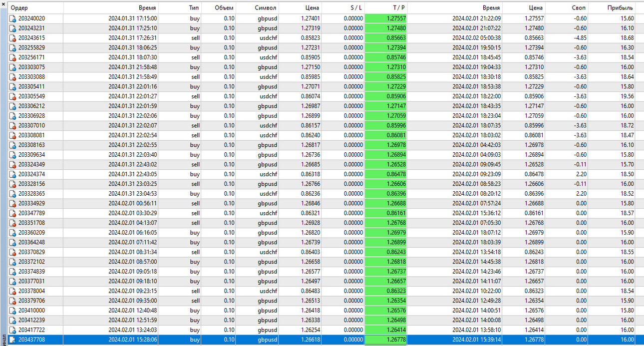Click the icon beside order 203334929

[13, 203]
